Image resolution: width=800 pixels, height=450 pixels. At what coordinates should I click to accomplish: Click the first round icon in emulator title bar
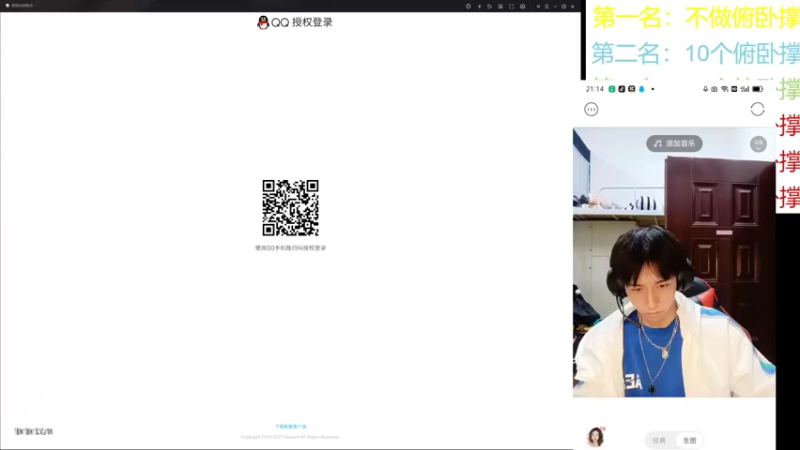468,7
